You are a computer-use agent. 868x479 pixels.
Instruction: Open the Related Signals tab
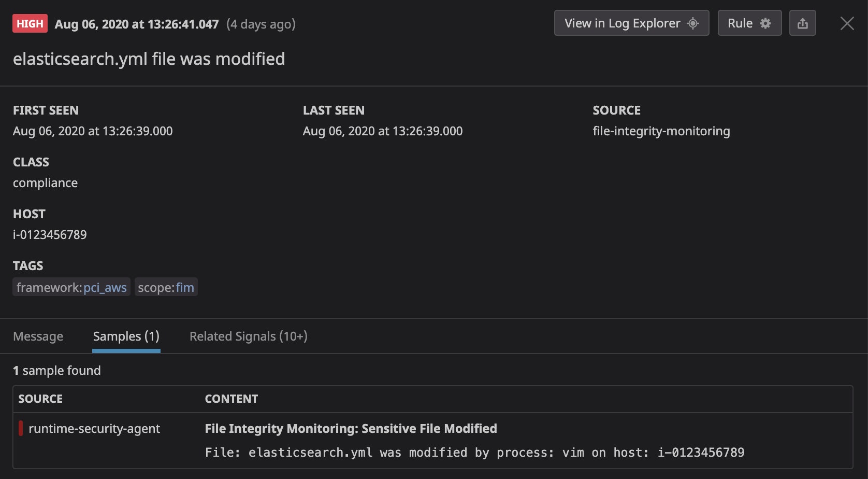[x=248, y=336]
